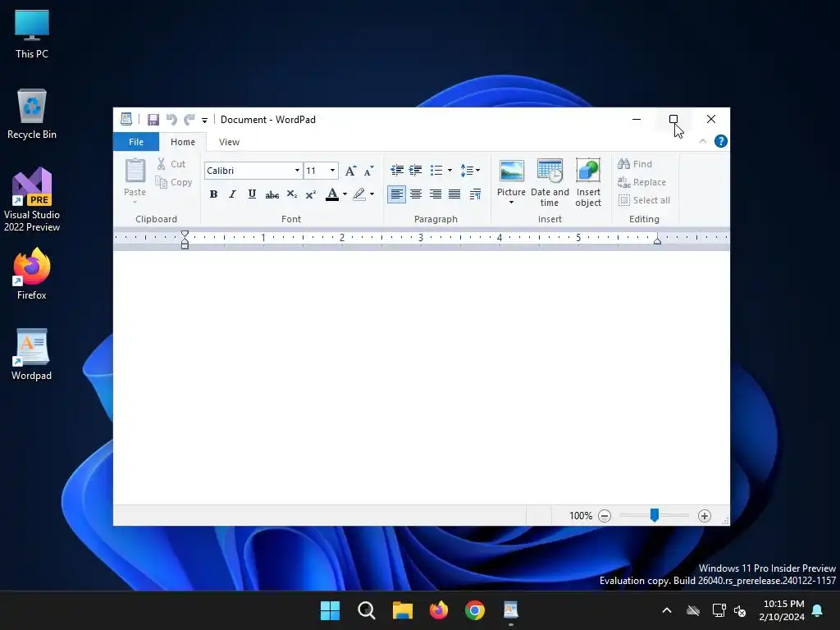Open the bullet list style dropdown
840x630 pixels.
click(x=450, y=171)
